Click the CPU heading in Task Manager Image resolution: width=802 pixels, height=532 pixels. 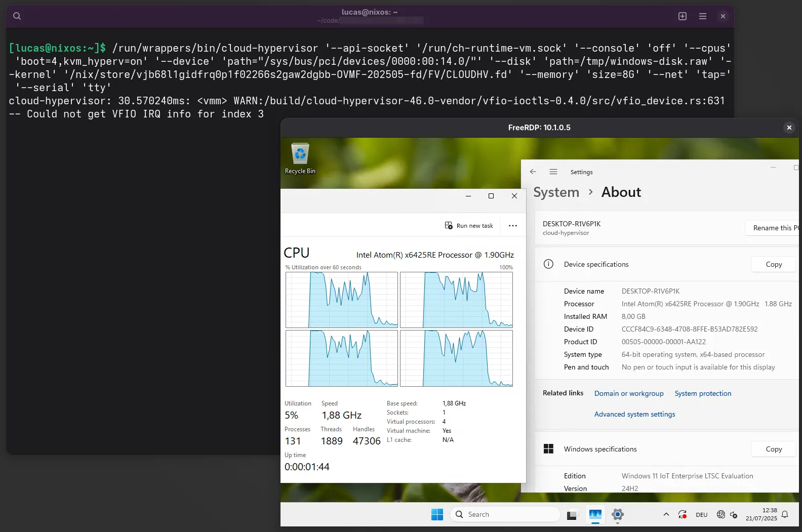[297, 253]
